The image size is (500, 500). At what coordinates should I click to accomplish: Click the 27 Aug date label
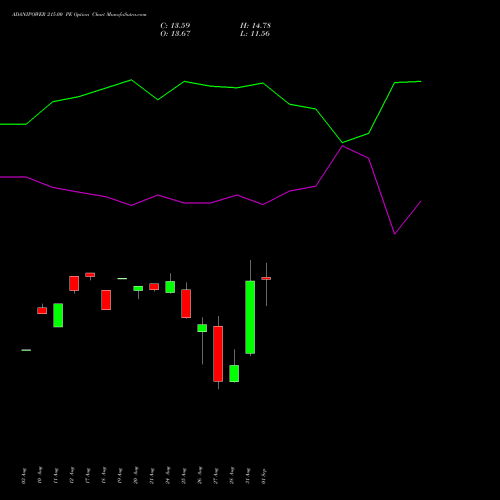pyautogui.click(x=216, y=475)
